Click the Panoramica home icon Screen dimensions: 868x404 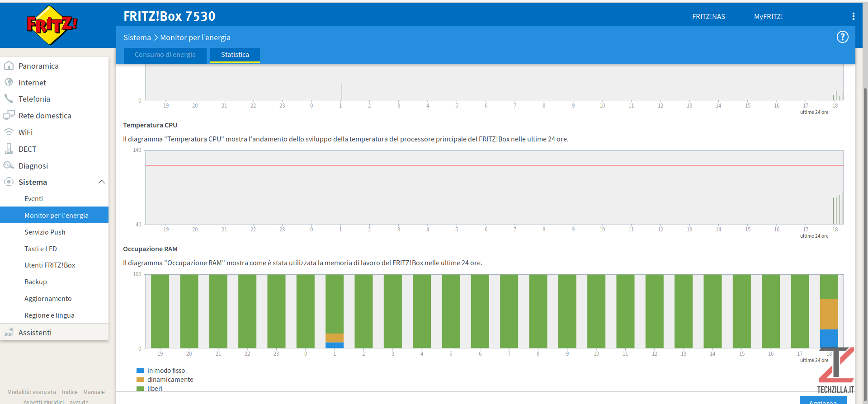click(x=9, y=66)
